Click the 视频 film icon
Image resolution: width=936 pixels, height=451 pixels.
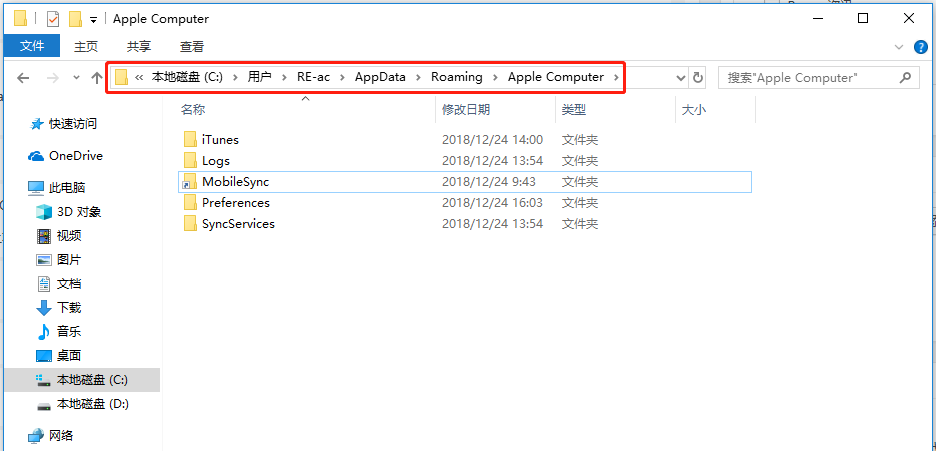pyautogui.click(x=44, y=236)
